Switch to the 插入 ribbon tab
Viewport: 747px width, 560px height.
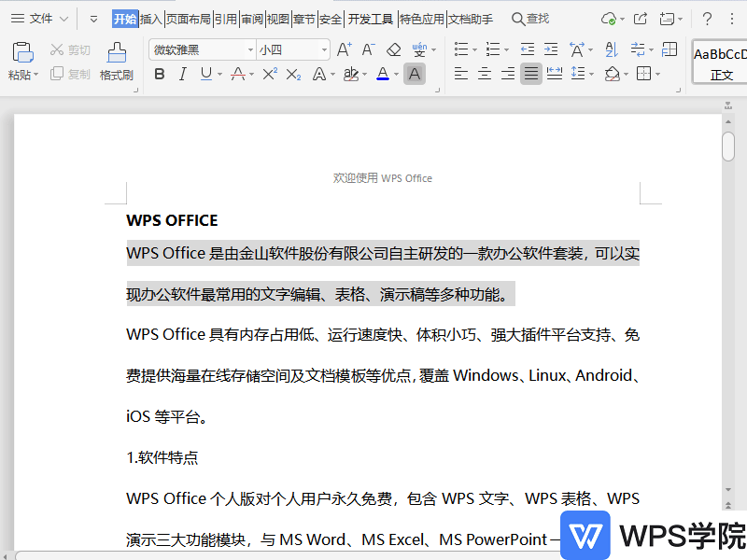(153, 17)
